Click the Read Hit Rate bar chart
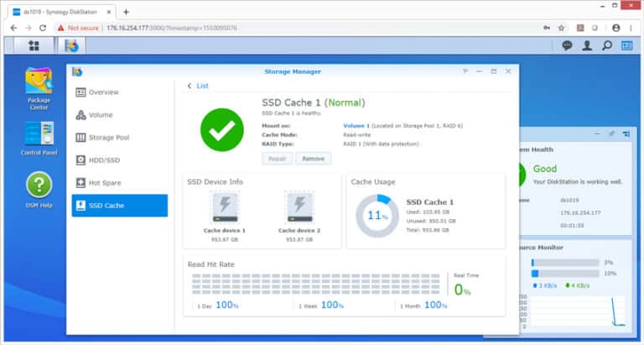 pyautogui.click(x=316, y=284)
